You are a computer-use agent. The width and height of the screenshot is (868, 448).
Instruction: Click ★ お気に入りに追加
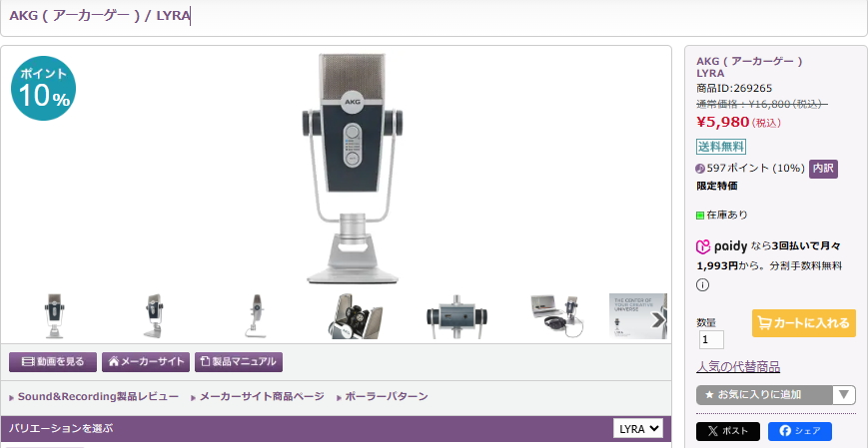[764, 395]
